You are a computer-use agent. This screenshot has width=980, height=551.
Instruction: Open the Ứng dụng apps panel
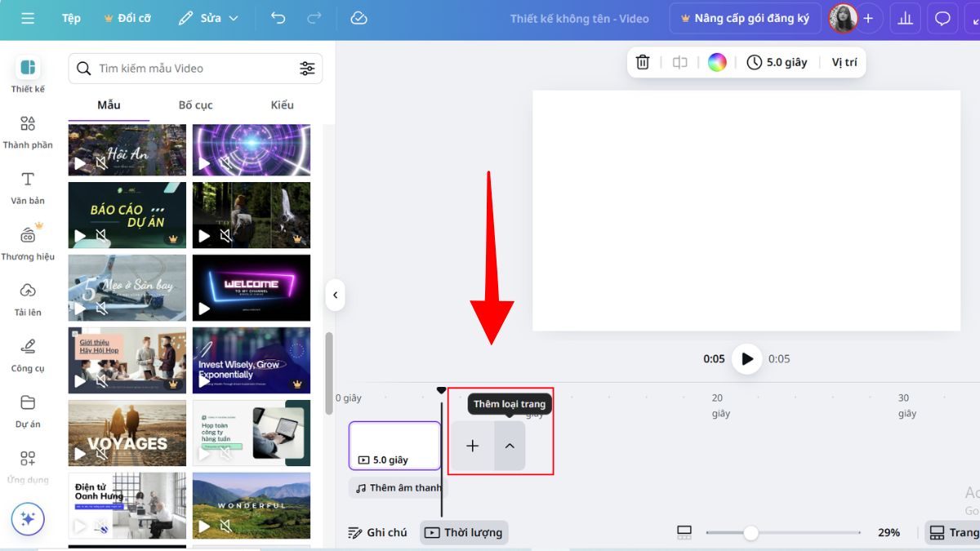pyautogui.click(x=28, y=466)
